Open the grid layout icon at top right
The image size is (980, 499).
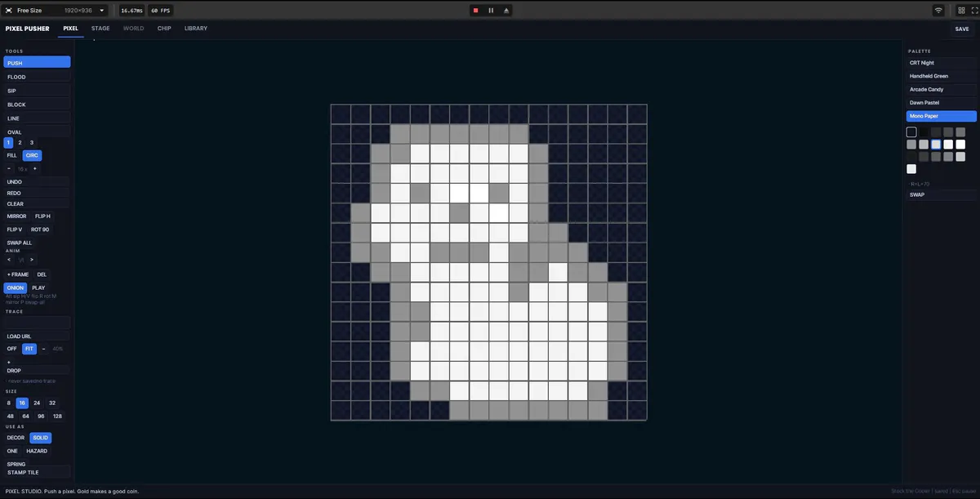click(x=960, y=11)
